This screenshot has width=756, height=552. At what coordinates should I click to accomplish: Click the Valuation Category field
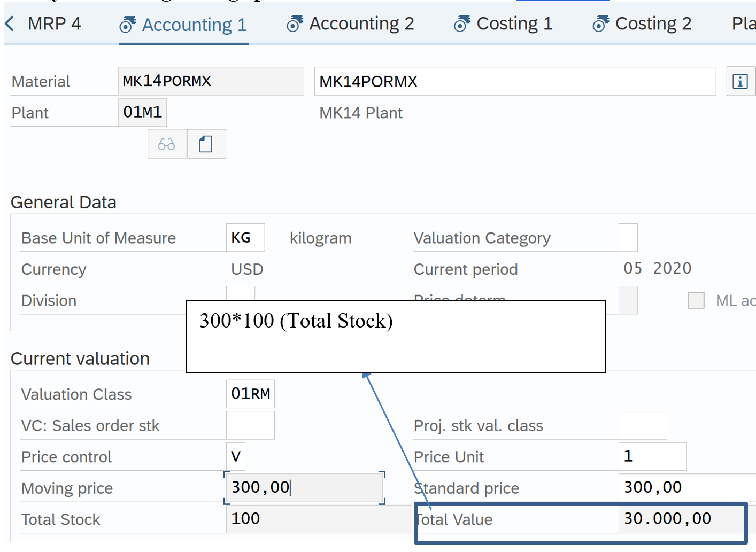click(x=628, y=238)
